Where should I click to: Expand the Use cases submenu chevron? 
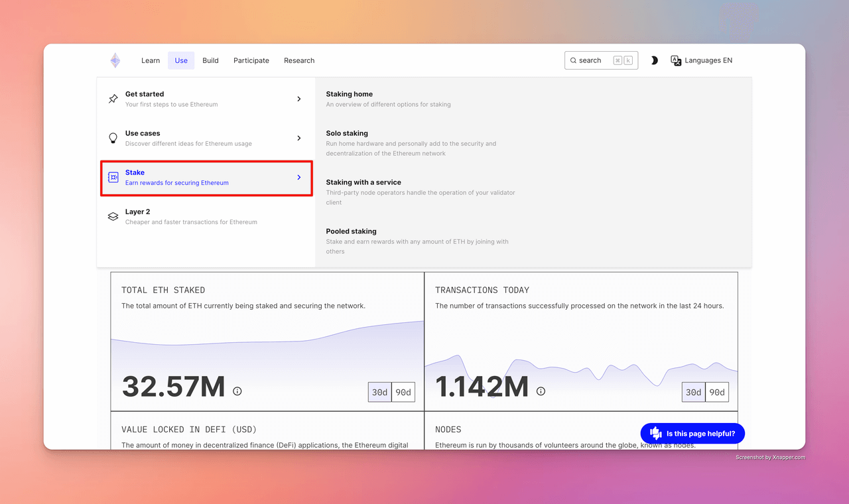pos(298,138)
